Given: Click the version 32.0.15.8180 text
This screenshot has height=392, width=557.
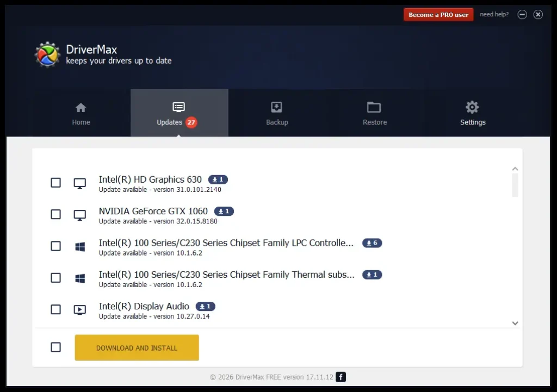Looking at the screenshot, I should click(185, 221).
